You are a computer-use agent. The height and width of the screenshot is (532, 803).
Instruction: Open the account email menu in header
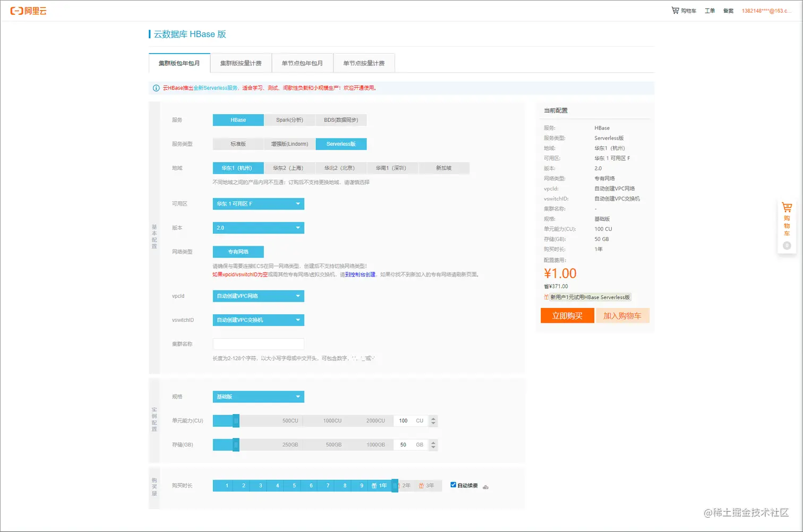point(766,11)
